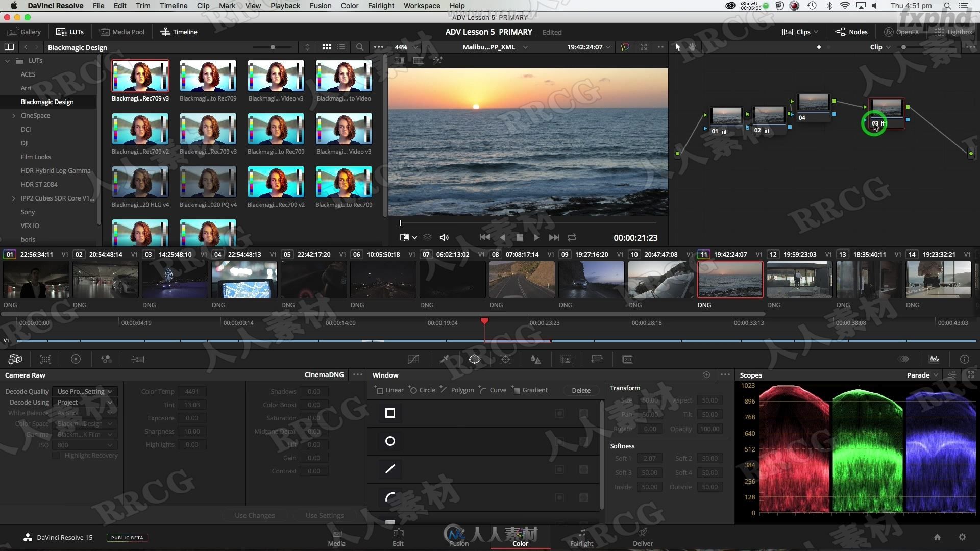
Task: Toggle the image wipe viewer icon
Action: pos(400,60)
